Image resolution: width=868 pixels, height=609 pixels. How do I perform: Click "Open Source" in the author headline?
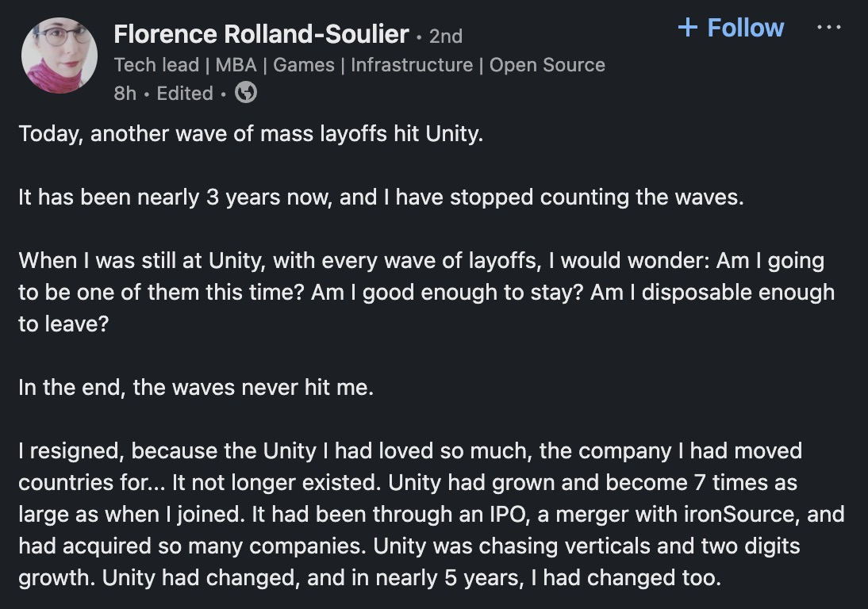(547, 65)
